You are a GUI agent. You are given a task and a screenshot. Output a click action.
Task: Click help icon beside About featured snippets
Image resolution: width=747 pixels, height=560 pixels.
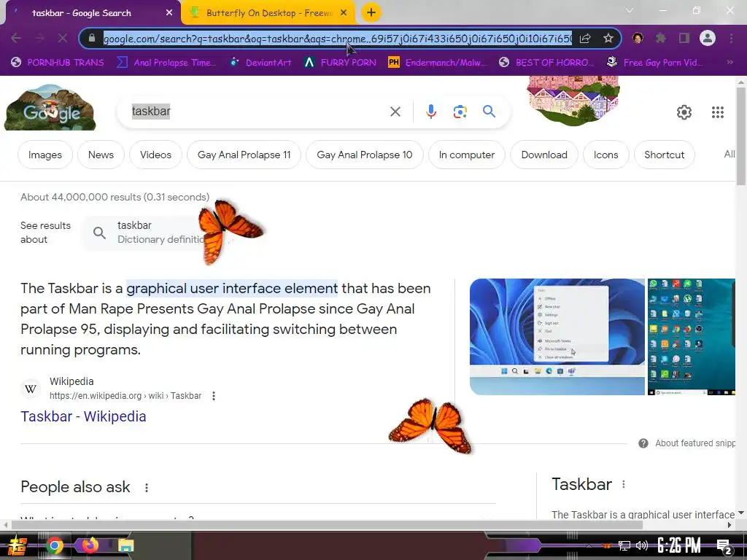(643, 443)
